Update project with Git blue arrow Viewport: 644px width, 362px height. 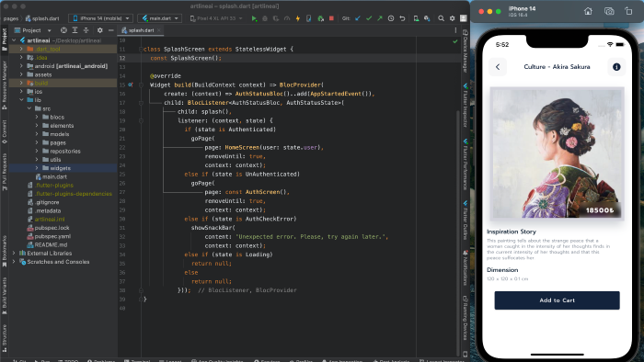pos(358,18)
